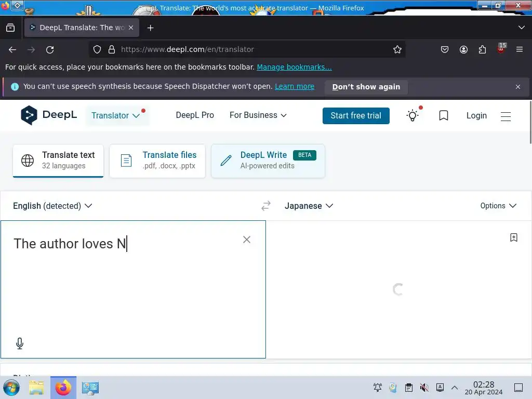
Task: Go back with Firefox back arrow
Action: pyautogui.click(x=12, y=50)
